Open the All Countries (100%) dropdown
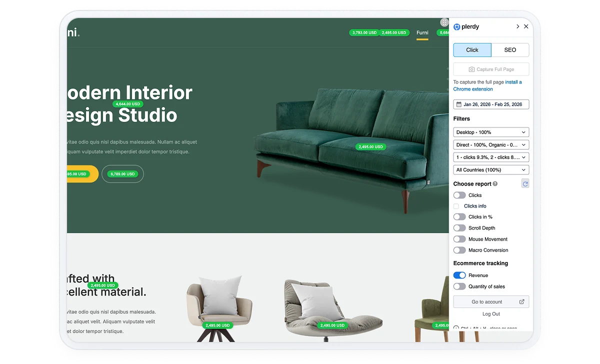Image resolution: width=600 pixels, height=364 pixels. [x=490, y=170]
